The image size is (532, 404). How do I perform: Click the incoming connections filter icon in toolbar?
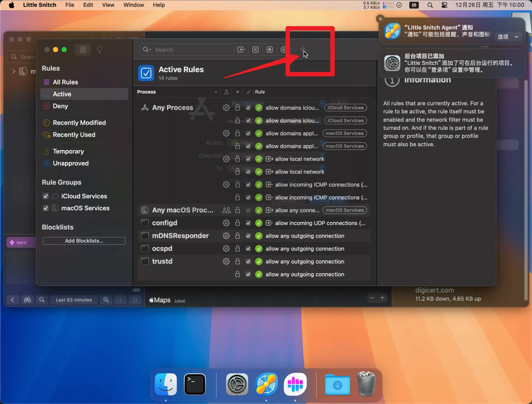[241, 49]
